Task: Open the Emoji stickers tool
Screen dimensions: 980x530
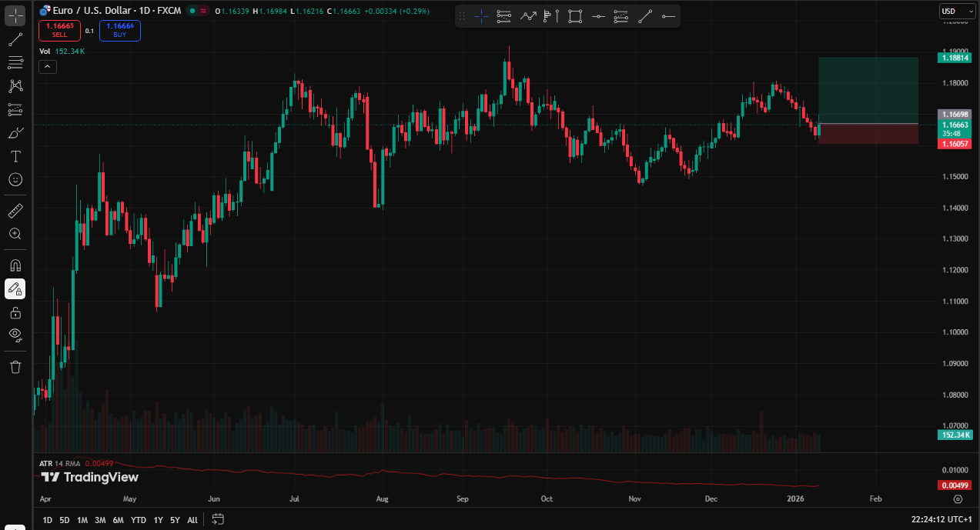Action: coord(15,180)
